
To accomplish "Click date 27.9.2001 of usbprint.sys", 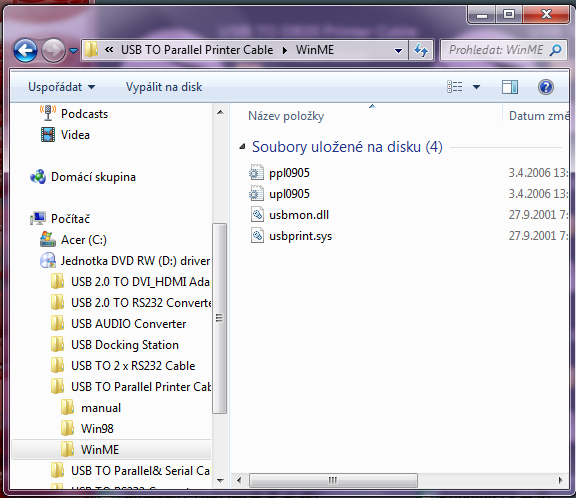I will 539,236.
